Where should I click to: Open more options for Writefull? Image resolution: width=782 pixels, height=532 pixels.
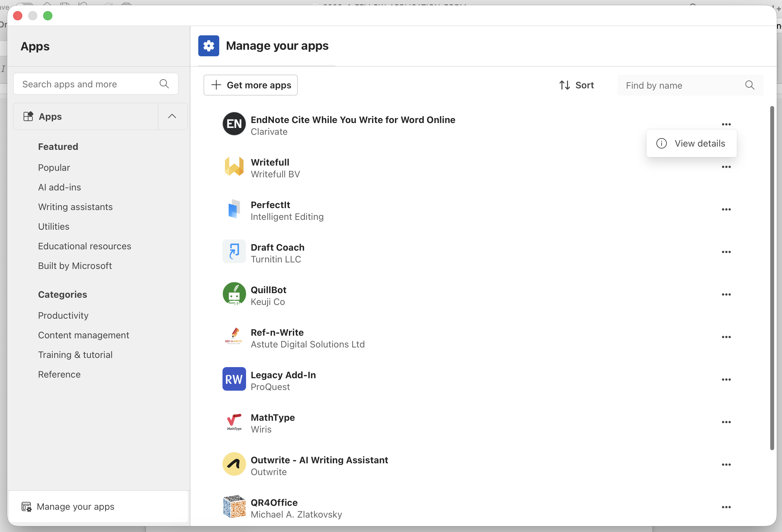tap(726, 167)
